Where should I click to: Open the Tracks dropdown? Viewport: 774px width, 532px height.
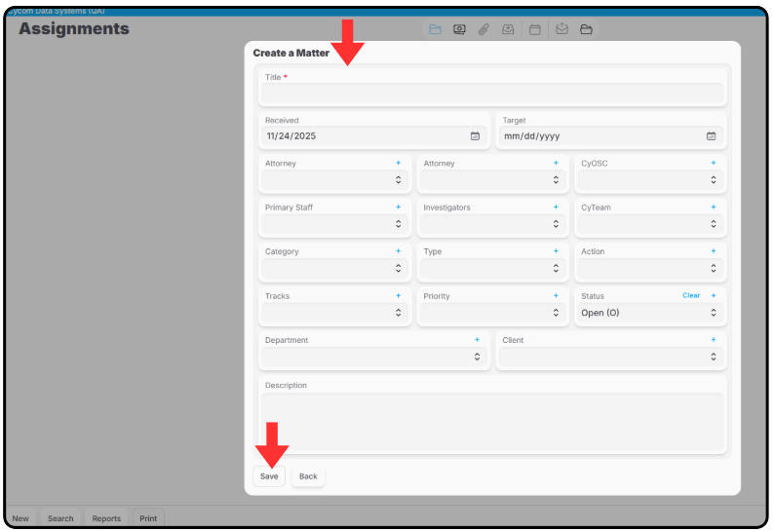pyautogui.click(x=335, y=313)
